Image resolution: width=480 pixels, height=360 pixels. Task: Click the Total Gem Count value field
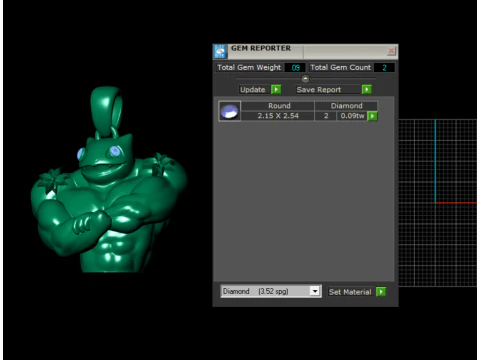point(384,68)
